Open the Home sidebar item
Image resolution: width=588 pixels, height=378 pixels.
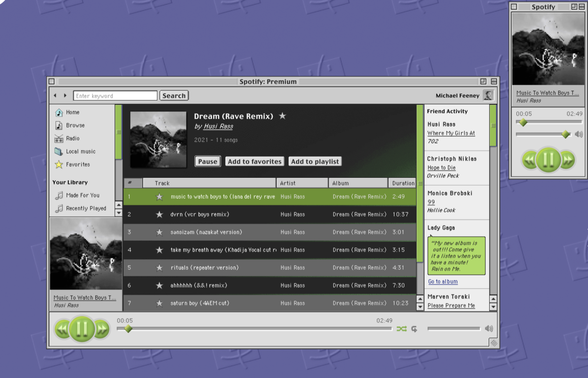tap(72, 113)
